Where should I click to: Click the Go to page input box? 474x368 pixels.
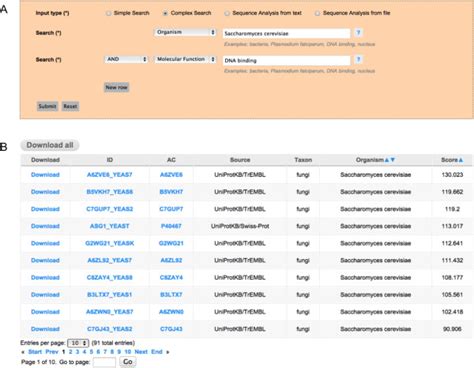coord(104,362)
